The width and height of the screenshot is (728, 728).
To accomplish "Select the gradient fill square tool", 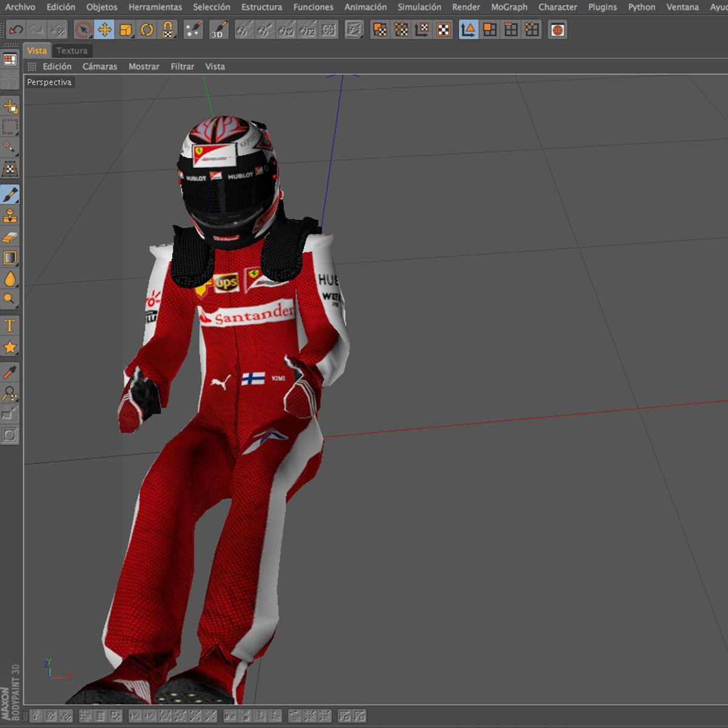I will [10, 258].
